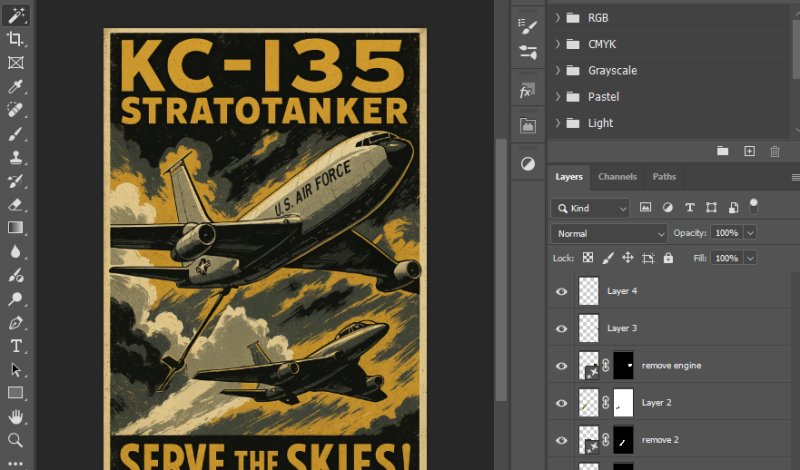Click the lock all attributes button

668,258
